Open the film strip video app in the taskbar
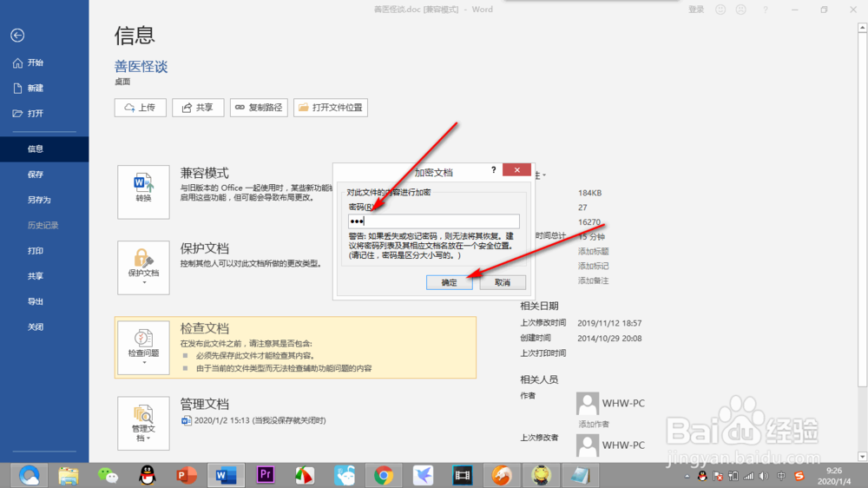This screenshot has height=488, width=868. (x=463, y=475)
